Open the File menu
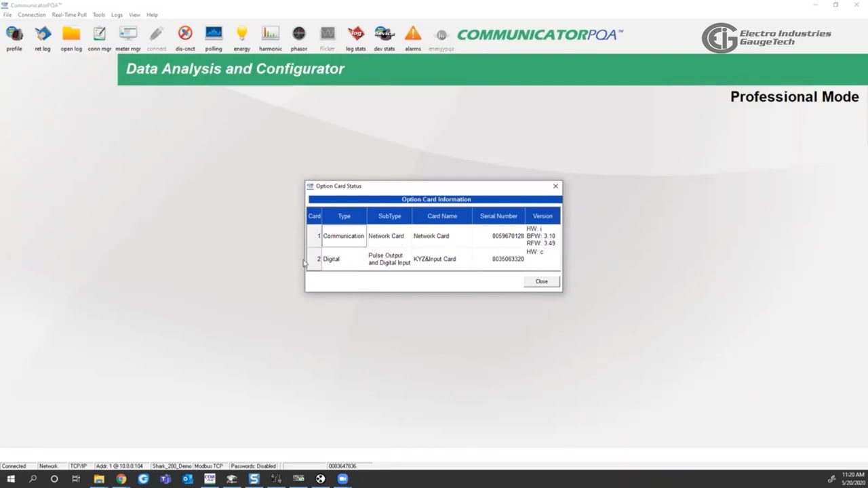This screenshot has height=488, width=868. coord(7,15)
